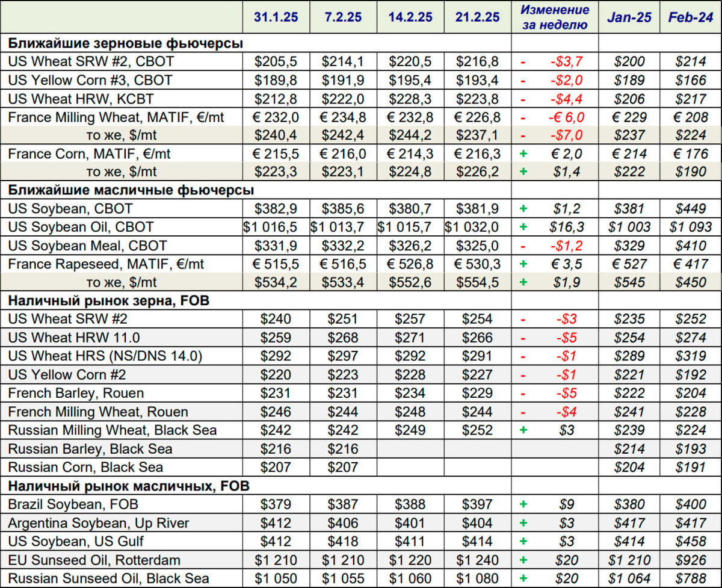The height and width of the screenshot is (588, 722).
Task: Click the US Soybean Oil, CBOT label
Action: [81, 227]
